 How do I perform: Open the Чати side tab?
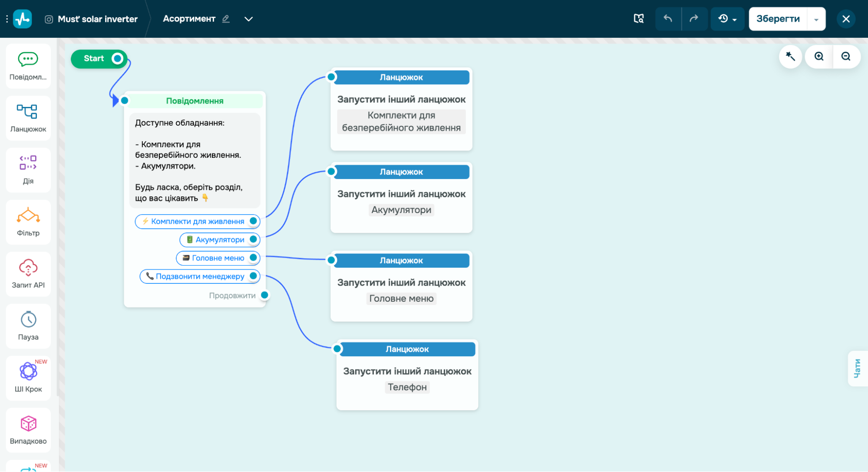coord(858,369)
